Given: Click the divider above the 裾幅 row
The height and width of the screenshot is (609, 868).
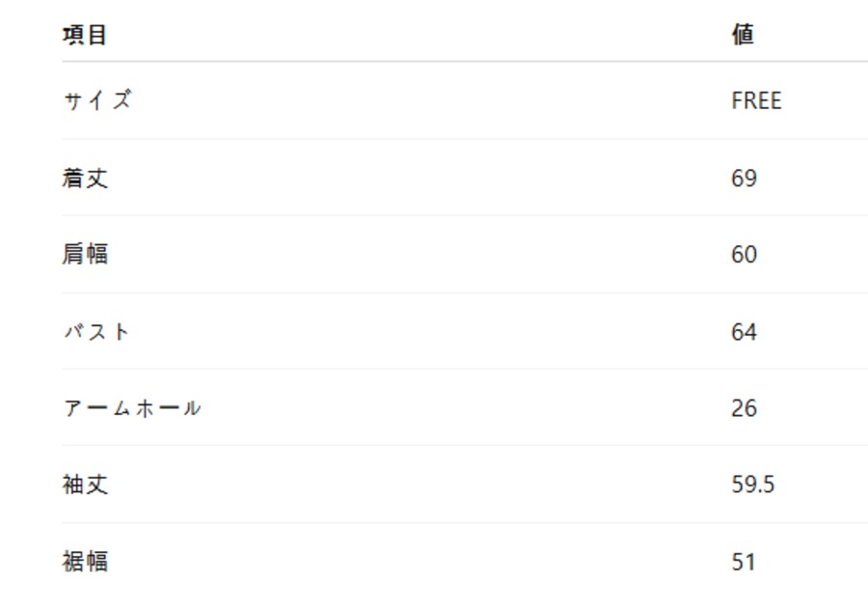Looking at the screenshot, I should click(x=463, y=522).
